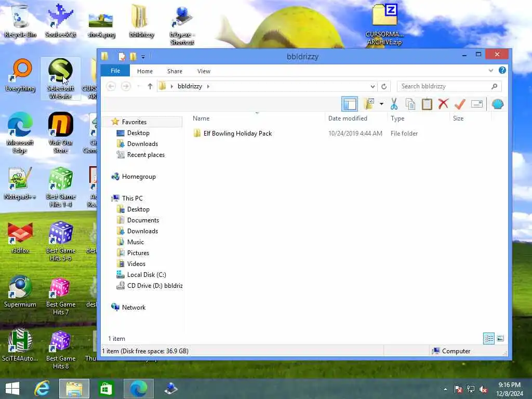Click the New folder quick access title bar icon
This screenshot has height=399, width=532.
click(x=132, y=57)
